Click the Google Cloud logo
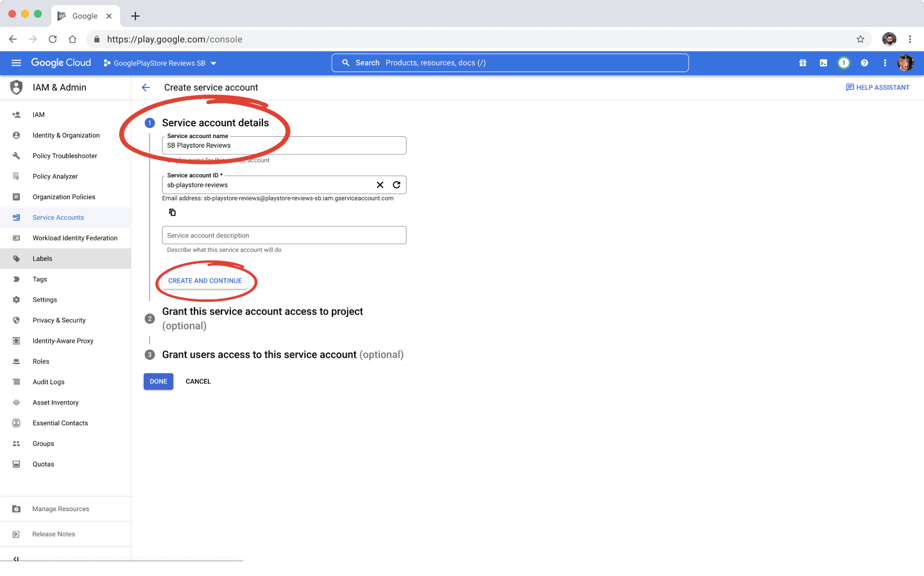This screenshot has height=576, width=924. (x=61, y=63)
